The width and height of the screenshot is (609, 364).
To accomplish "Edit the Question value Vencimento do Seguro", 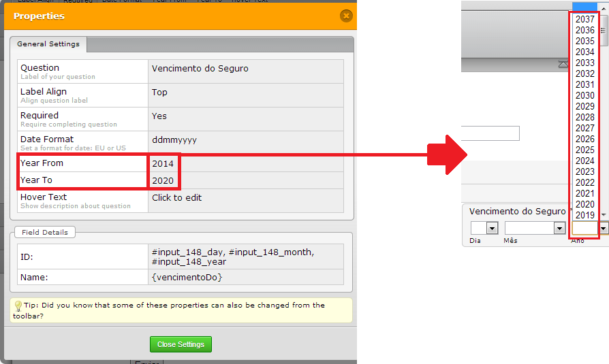I will click(x=200, y=69).
